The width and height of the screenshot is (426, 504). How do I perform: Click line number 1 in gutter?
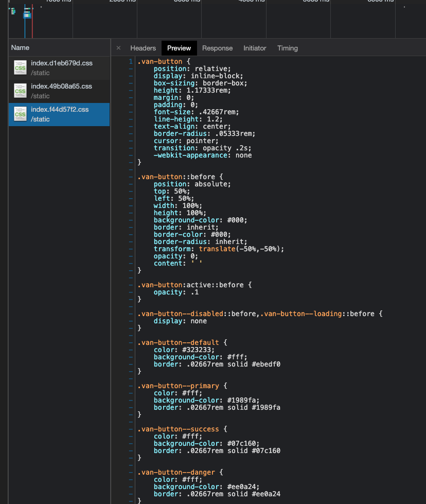[131, 61]
